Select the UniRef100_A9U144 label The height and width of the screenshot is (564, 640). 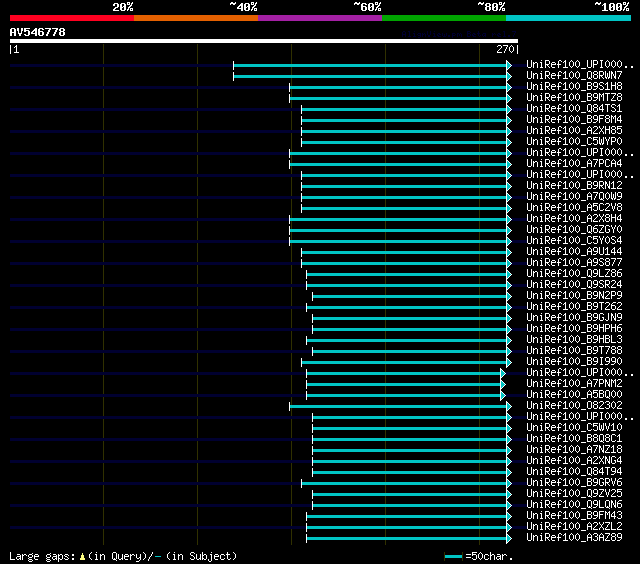coord(574,252)
